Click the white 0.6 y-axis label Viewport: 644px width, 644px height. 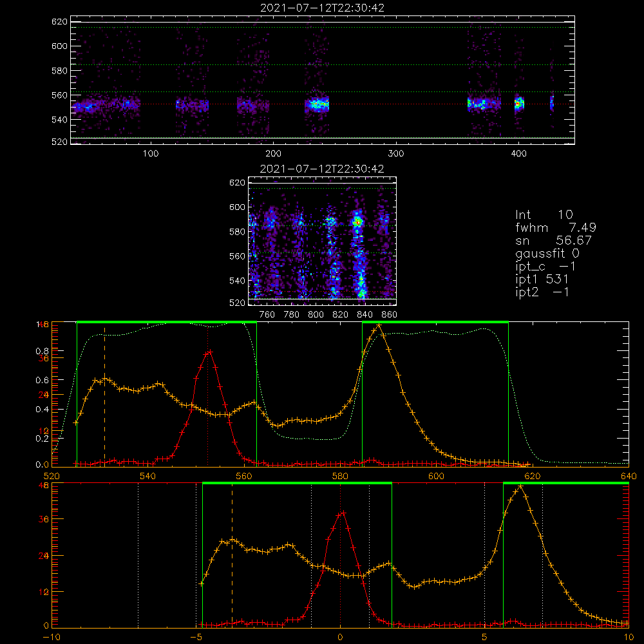[42, 381]
